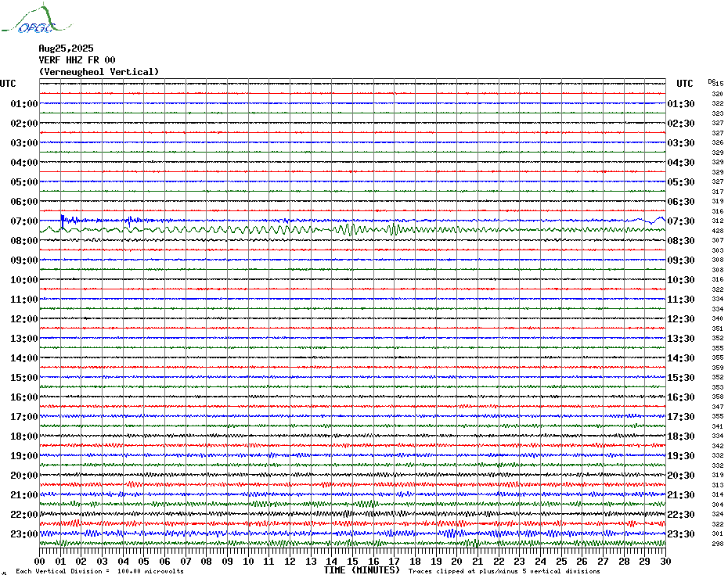Click the minute 25 axis label

coord(561,562)
